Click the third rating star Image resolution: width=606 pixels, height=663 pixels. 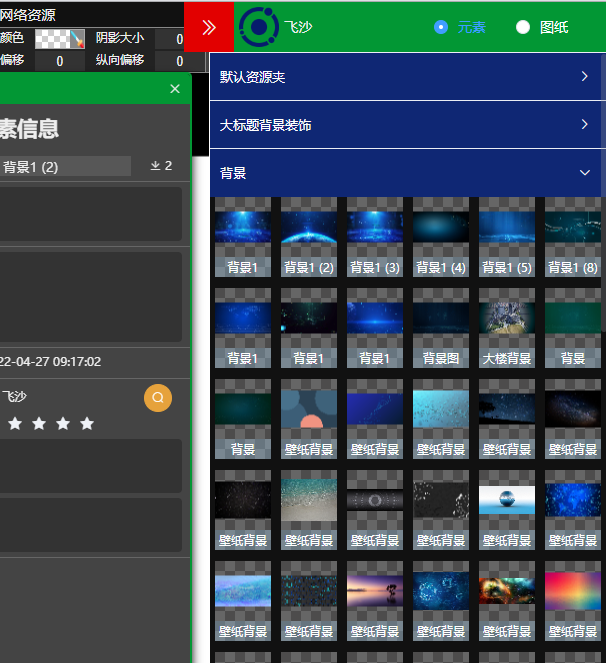coord(63,423)
